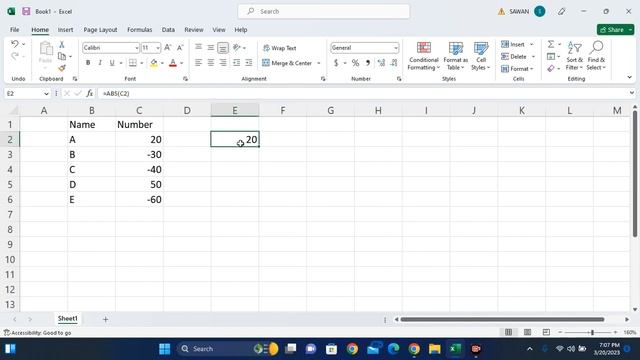Image resolution: width=640 pixels, height=360 pixels.
Task: Click Merge & Center
Action: [x=287, y=63]
